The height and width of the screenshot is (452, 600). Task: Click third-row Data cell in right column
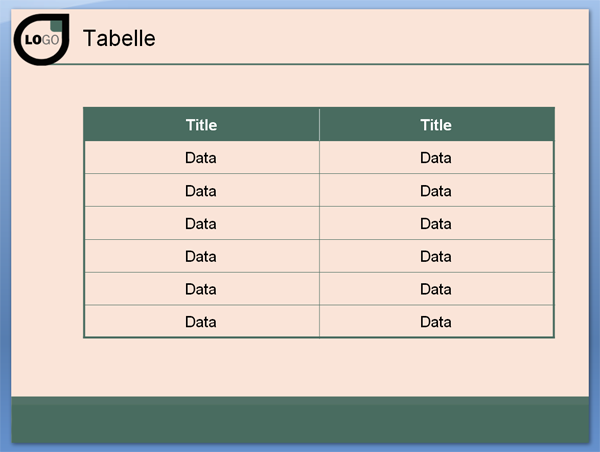(x=437, y=223)
